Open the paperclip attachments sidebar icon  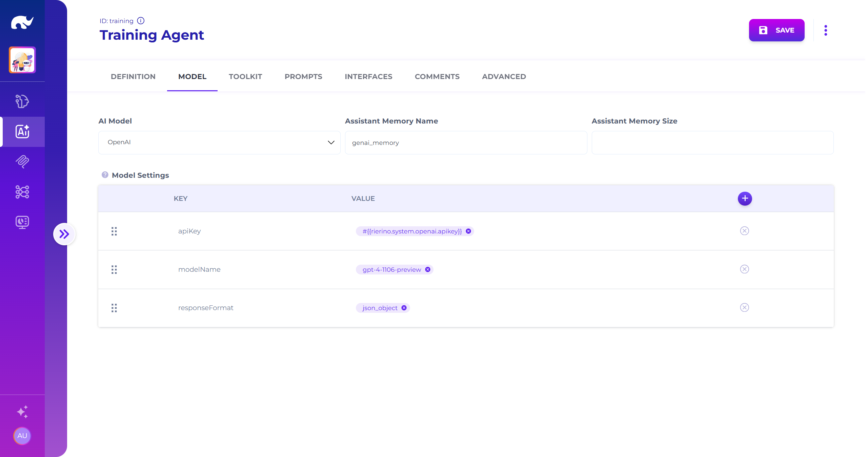click(22, 162)
